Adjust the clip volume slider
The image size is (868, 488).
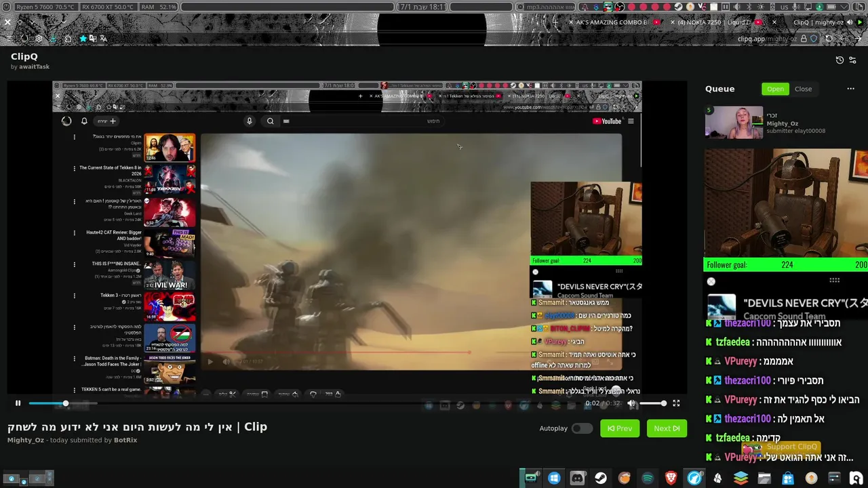(x=653, y=403)
